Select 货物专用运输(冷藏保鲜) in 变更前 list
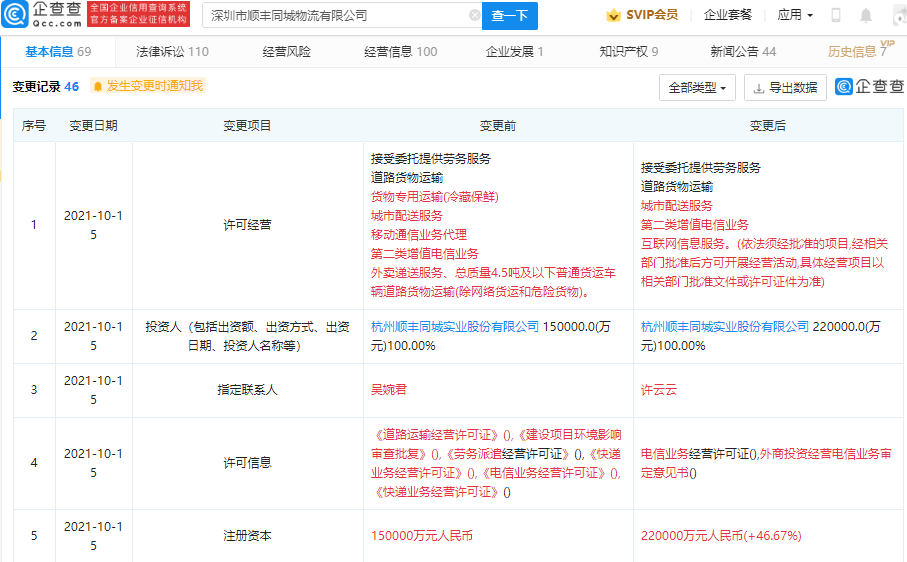The image size is (907, 562). [434, 197]
